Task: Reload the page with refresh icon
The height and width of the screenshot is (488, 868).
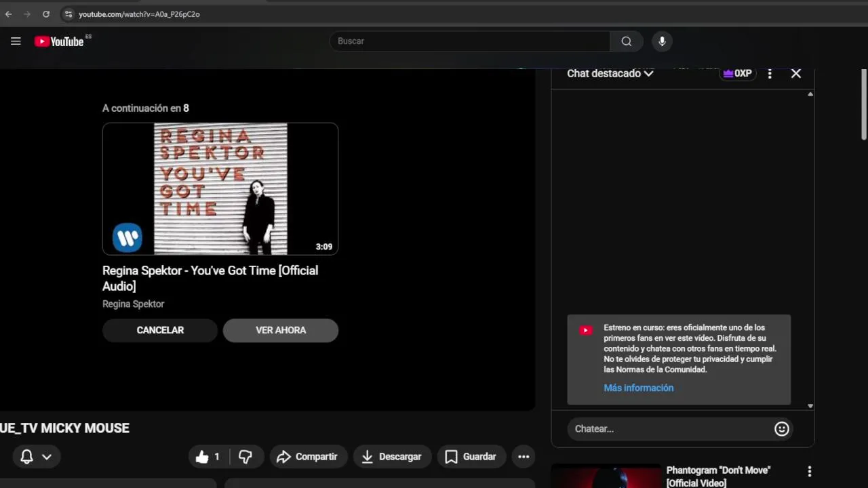Action: coord(46,14)
